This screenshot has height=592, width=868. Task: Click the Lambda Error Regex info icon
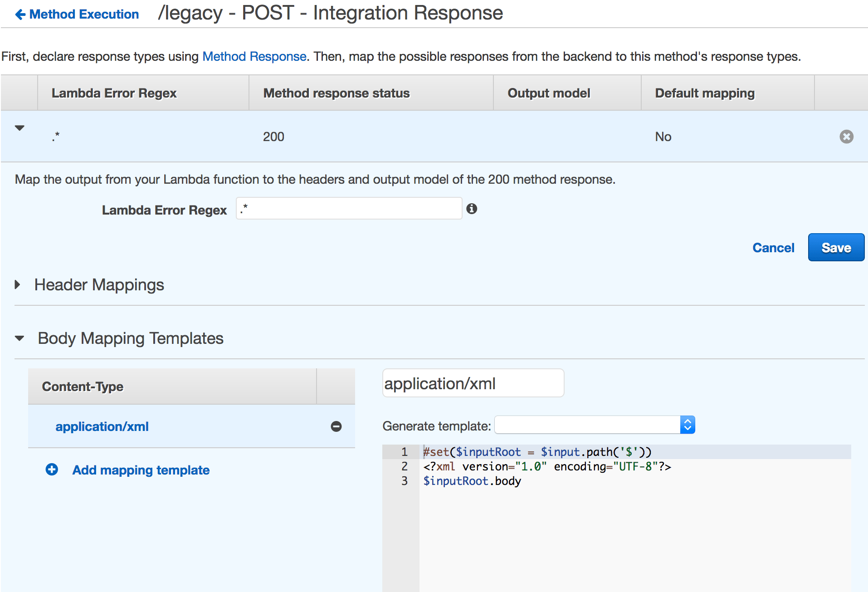(x=472, y=209)
